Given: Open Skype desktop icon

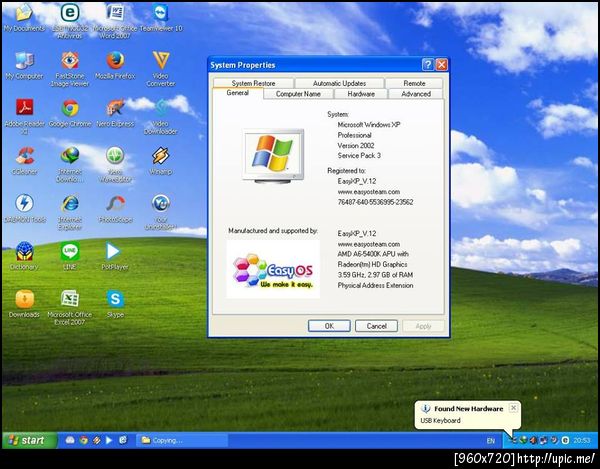Looking at the screenshot, I should [x=115, y=304].
